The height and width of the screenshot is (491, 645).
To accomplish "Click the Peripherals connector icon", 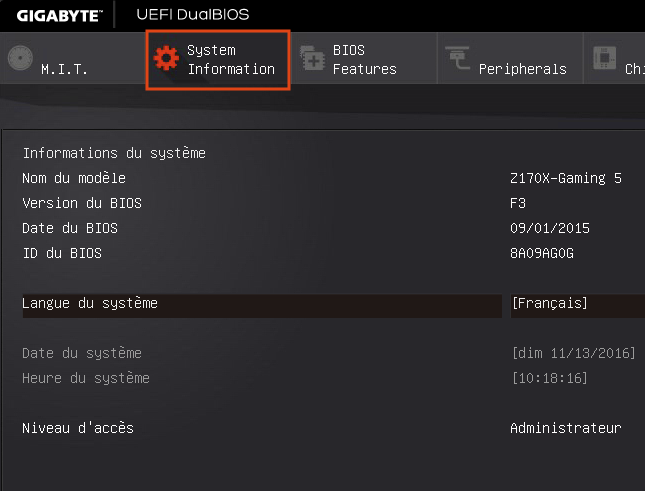I will (x=457, y=58).
